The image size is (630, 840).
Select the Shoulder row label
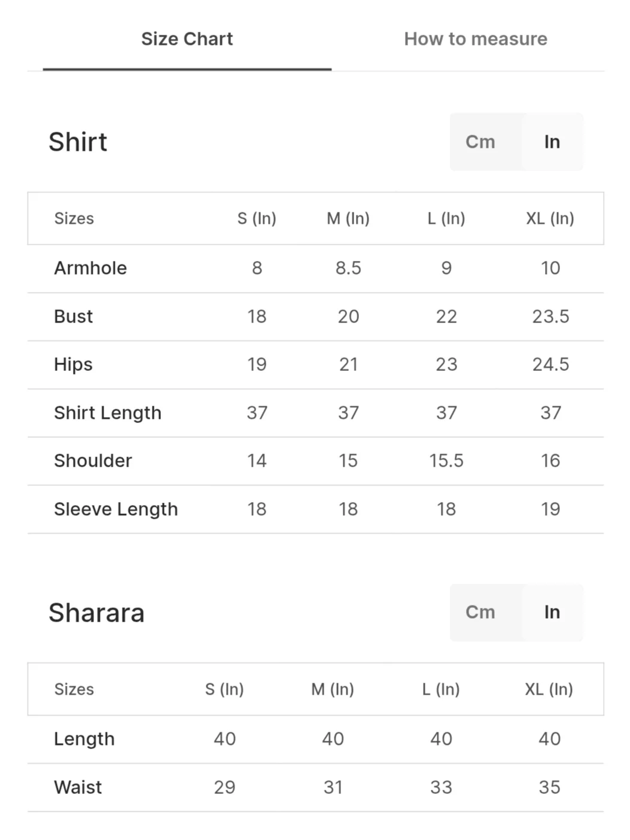93,461
